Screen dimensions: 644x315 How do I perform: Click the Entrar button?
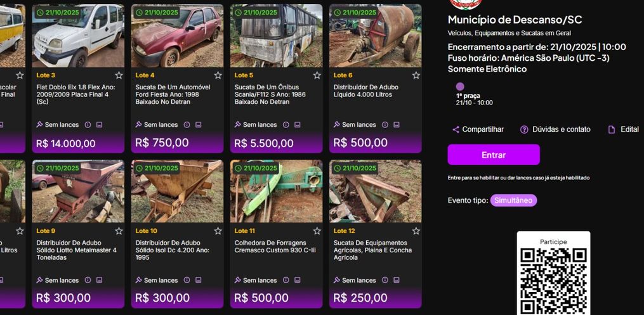[x=494, y=155]
